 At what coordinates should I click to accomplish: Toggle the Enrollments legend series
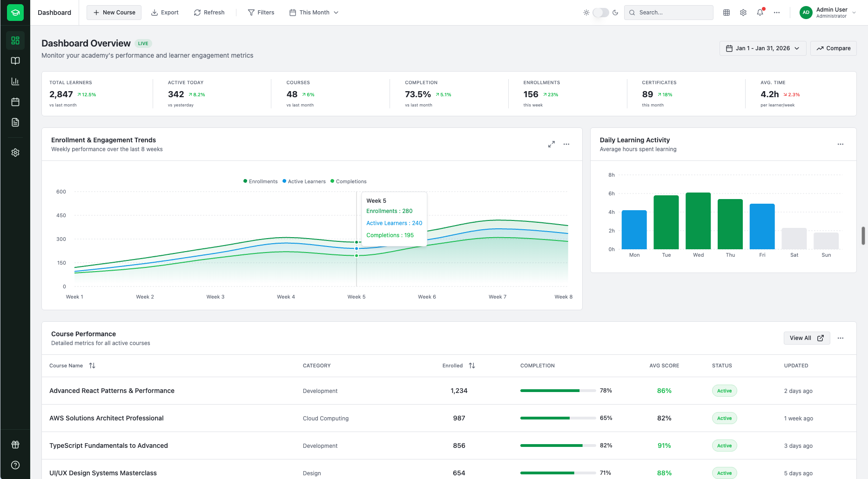click(261, 181)
